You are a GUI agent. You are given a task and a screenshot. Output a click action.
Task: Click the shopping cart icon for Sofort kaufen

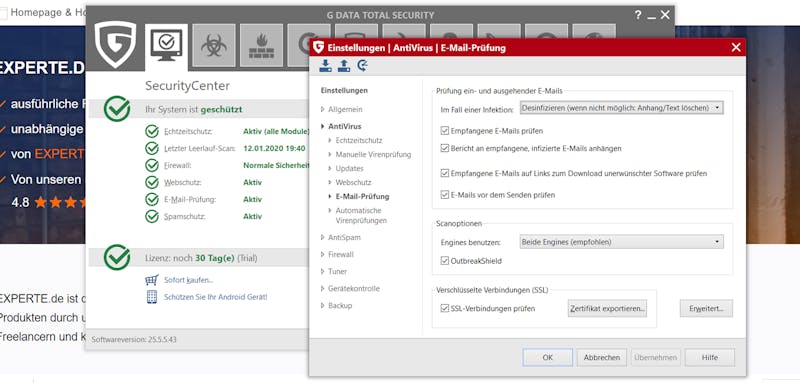[152, 280]
